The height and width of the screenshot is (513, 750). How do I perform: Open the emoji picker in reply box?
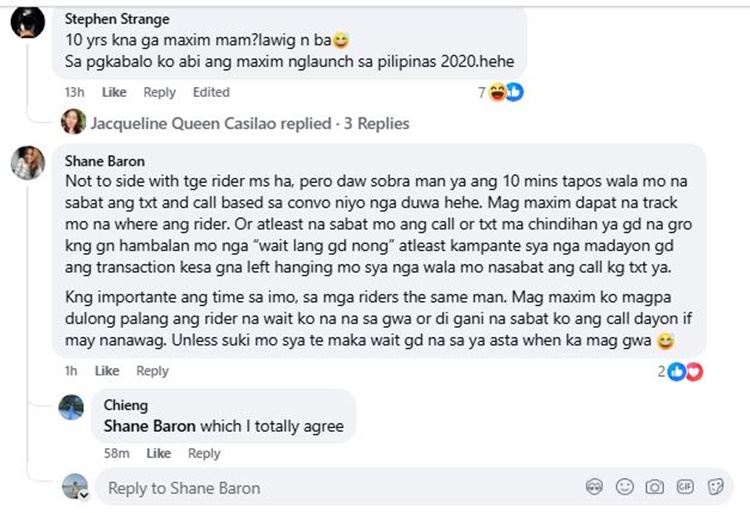(625, 487)
